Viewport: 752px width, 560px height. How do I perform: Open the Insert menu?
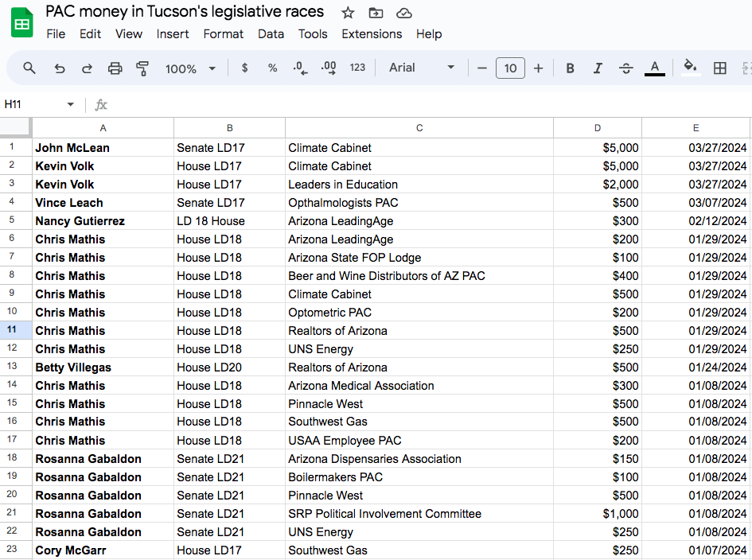(173, 34)
